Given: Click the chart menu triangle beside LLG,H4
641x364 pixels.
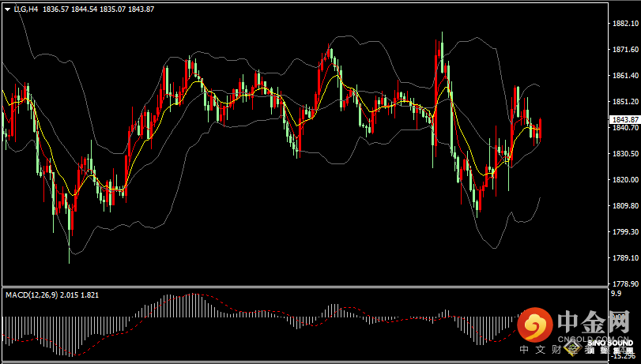Looking at the screenshot, I should point(8,9).
